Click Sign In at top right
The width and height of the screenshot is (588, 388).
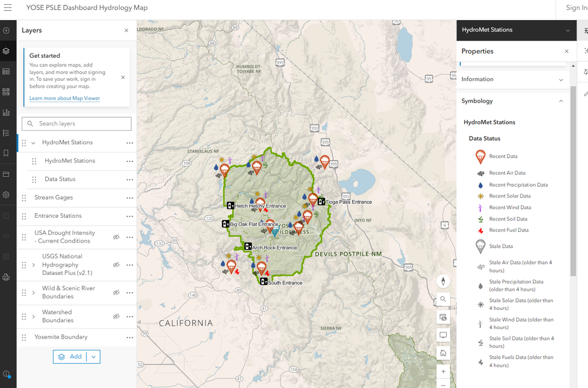577,8
